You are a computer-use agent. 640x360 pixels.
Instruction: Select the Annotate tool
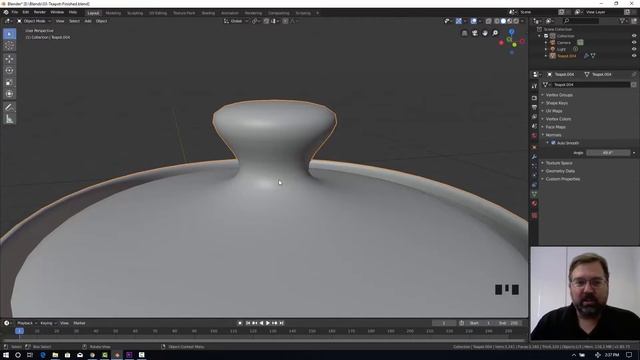(9, 107)
